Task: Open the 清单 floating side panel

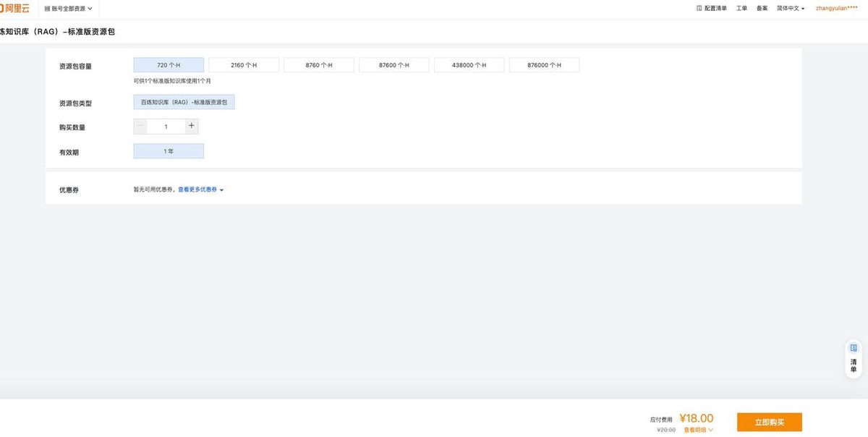Action: click(x=854, y=359)
